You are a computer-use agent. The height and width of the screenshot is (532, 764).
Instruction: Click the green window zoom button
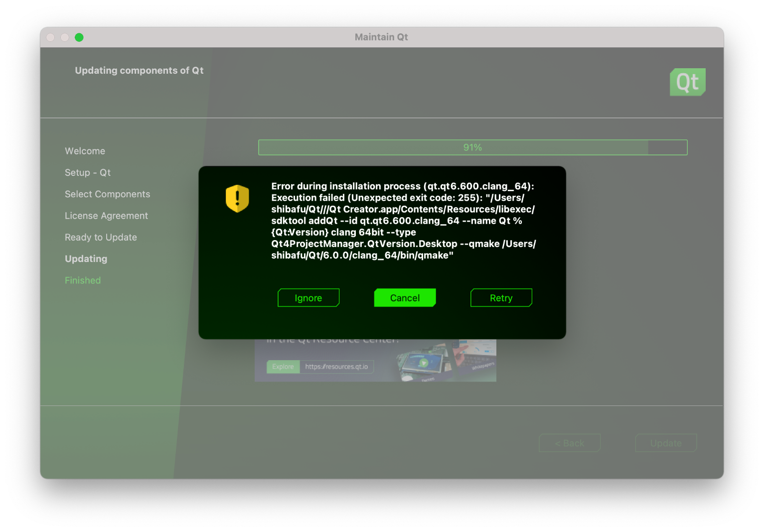pyautogui.click(x=79, y=37)
